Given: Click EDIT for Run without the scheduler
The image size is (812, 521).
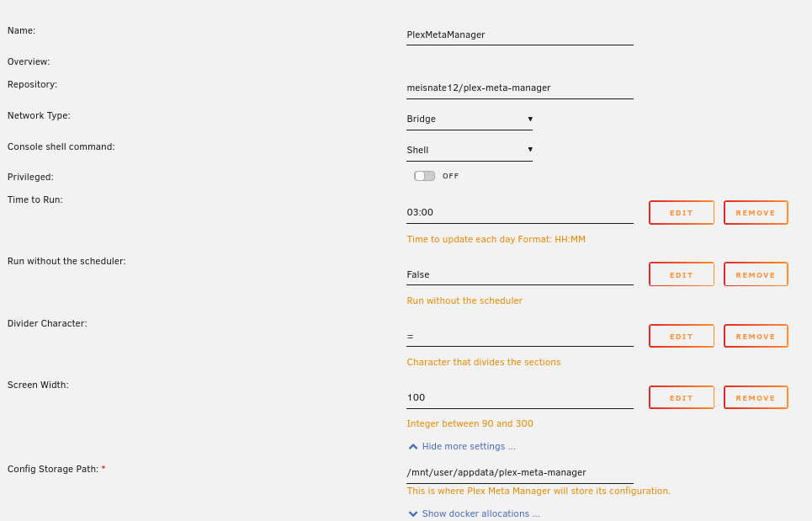Looking at the screenshot, I should click(x=682, y=274).
